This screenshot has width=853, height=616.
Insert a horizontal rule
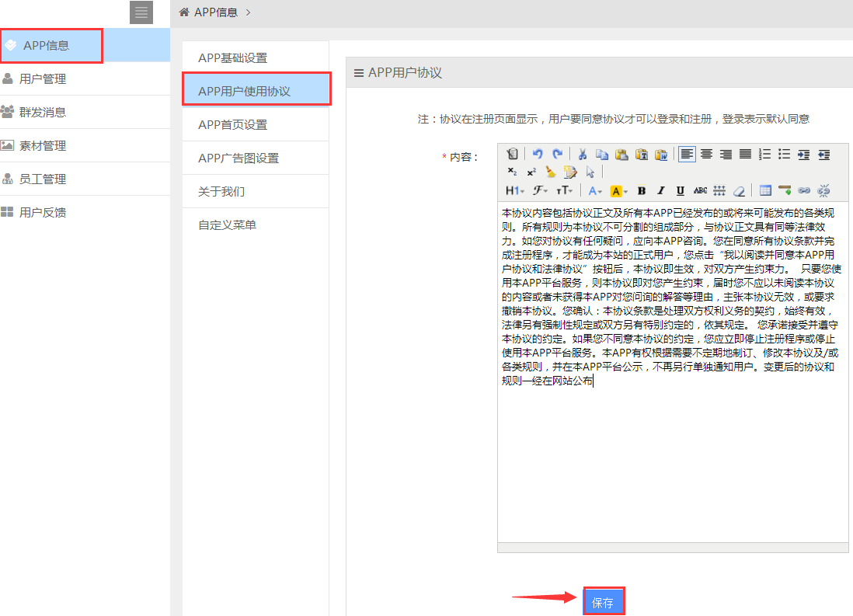785,190
